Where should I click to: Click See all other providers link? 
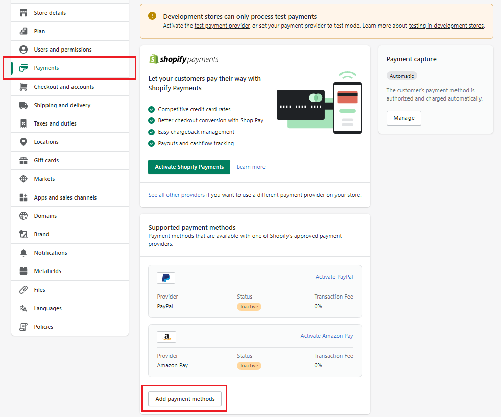[177, 195]
